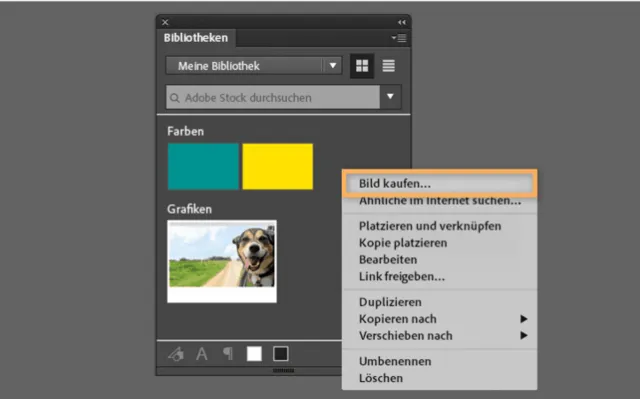Close the Bibliotheken panel with X icon

[x=165, y=22]
